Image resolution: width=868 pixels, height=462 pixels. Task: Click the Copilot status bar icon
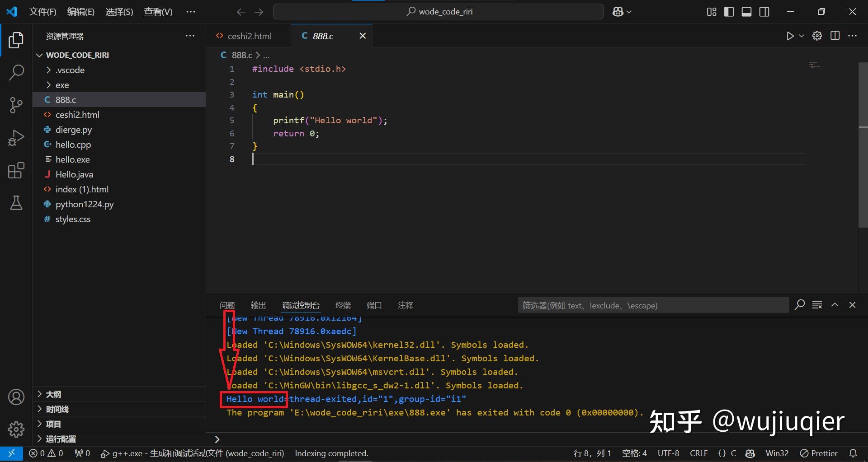tap(750, 453)
